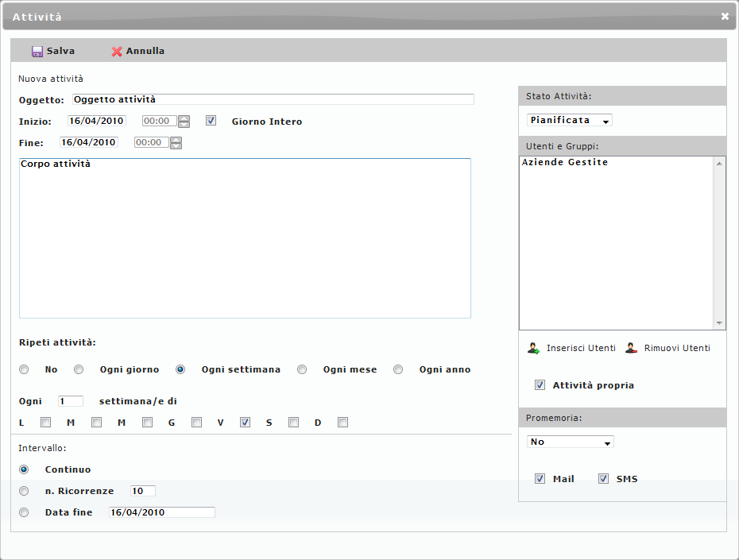Screen dimensions: 739x560
Task: Close the Attività dialog with X
Action: (x=724, y=16)
